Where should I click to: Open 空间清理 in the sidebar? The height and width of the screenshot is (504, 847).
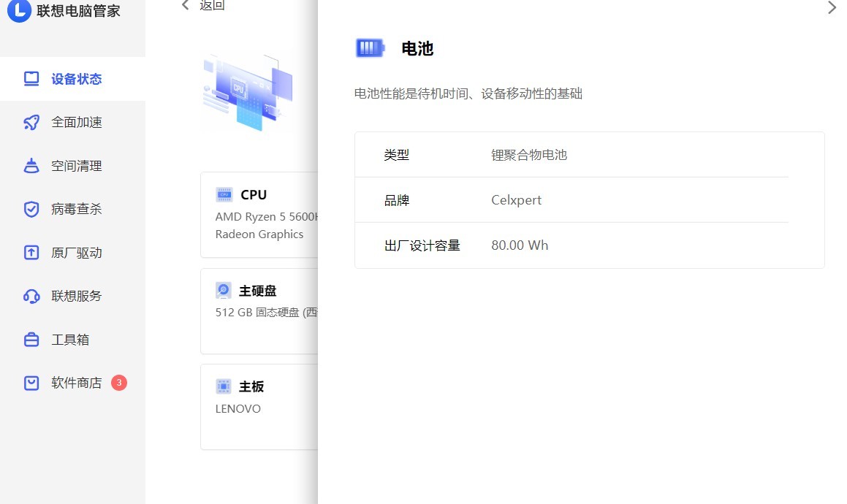pyautogui.click(x=72, y=166)
